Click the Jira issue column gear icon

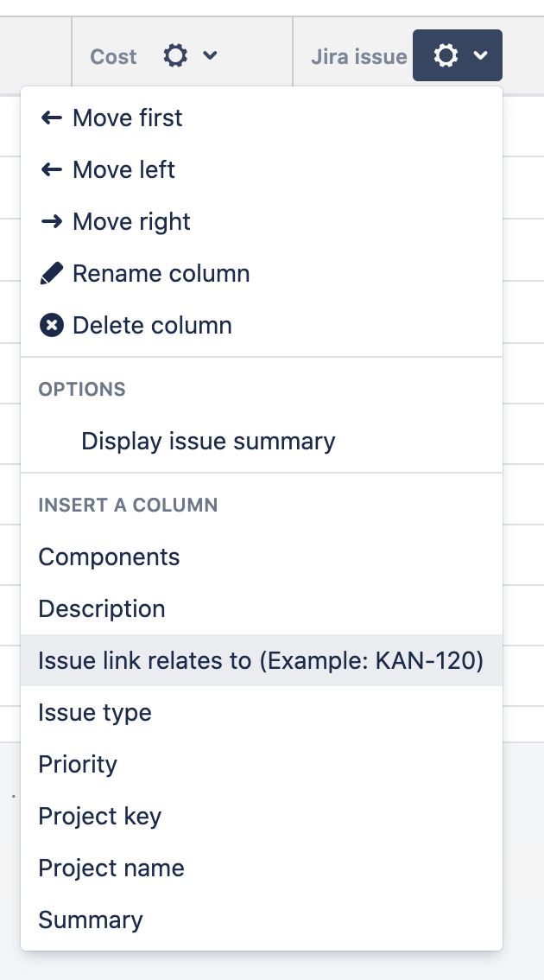446,57
